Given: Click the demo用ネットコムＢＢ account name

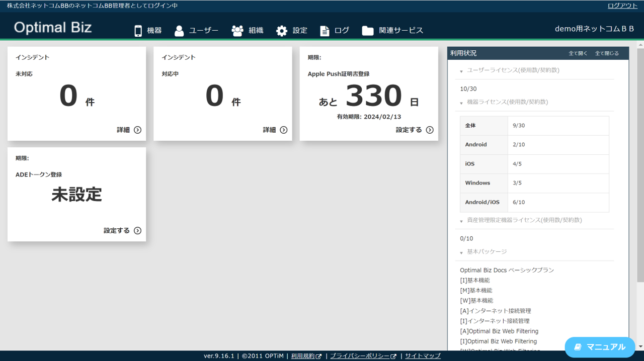Looking at the screenshot, I should click(594, 29).
